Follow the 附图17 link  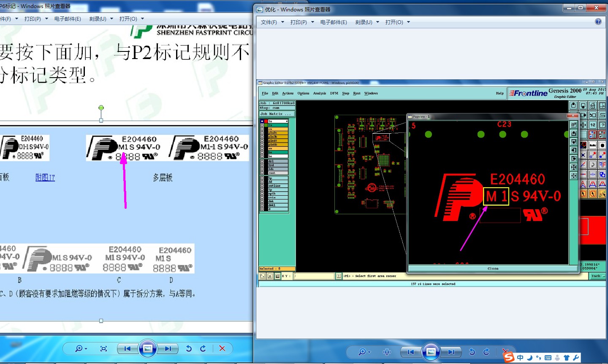tap(45, 178)
